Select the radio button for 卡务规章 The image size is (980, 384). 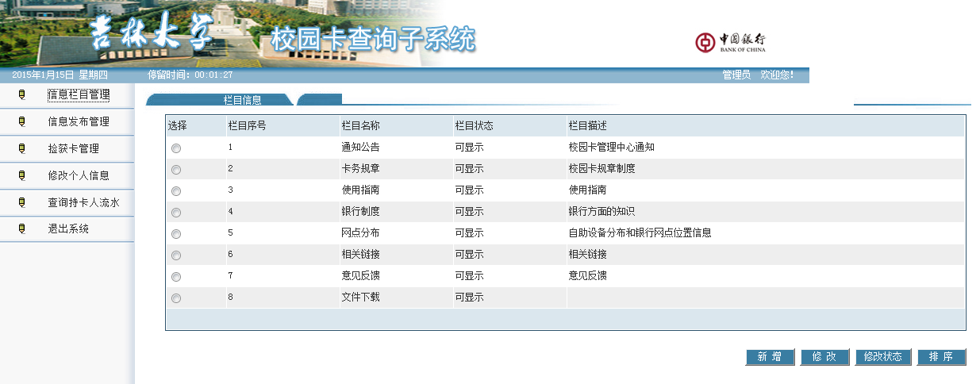tap(176, 170)
